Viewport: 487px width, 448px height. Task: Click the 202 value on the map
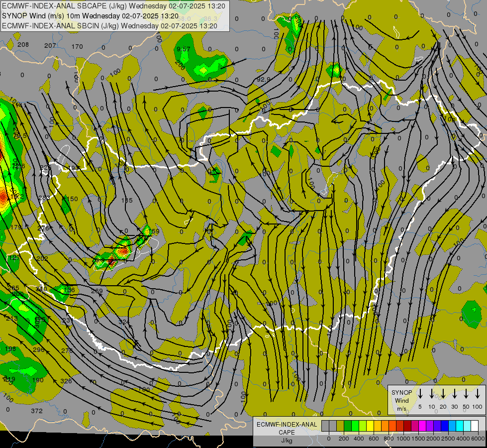click(42, 258)
